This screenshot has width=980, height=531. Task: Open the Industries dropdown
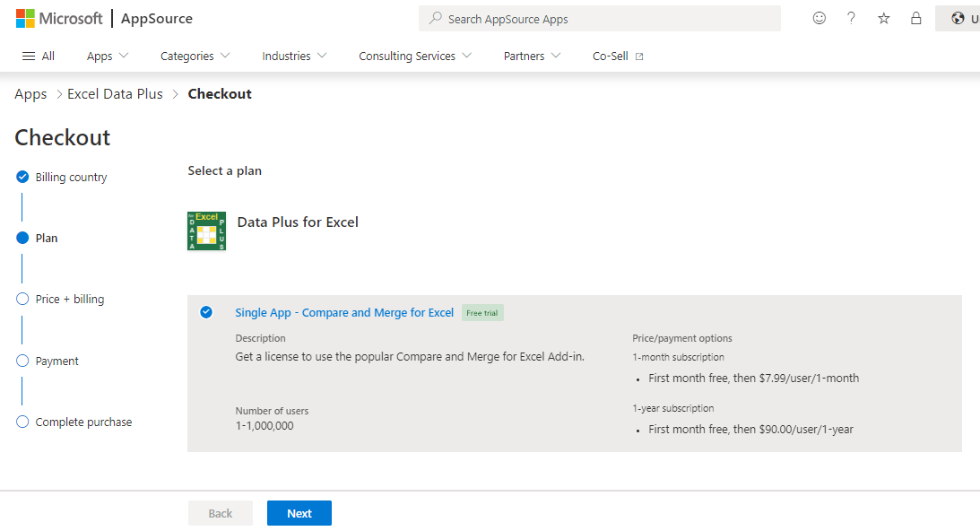coord(294,56)
